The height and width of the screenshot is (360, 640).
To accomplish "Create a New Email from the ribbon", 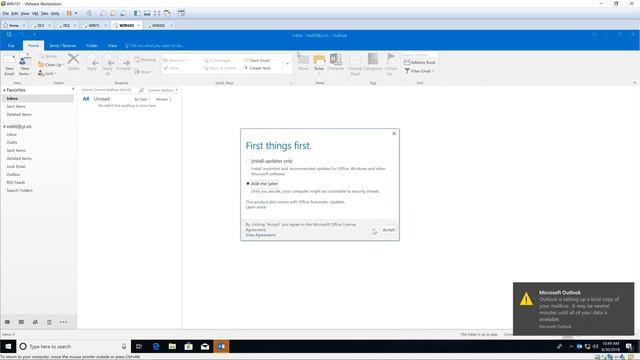I will (9, 65).
